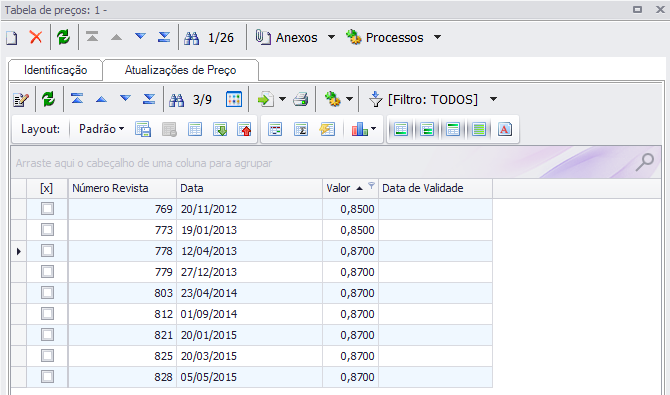The width and height of the screenshot is (670, 395).
Task: Open search binoculars beside 1/26
Action: [191, 38]
